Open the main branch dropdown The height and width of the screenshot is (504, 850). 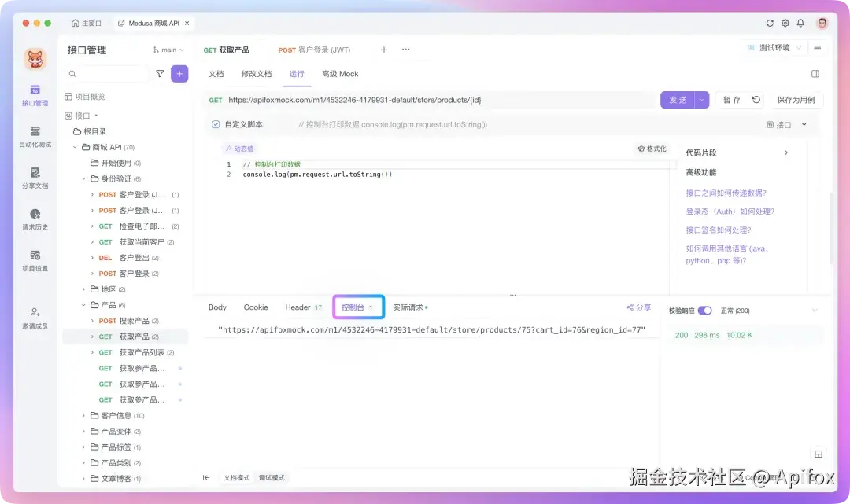[x=168, y=50]
